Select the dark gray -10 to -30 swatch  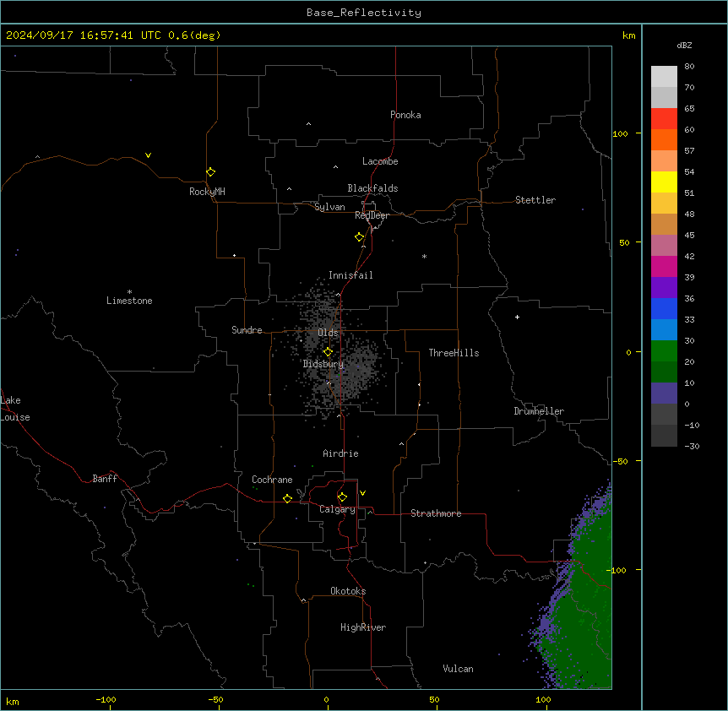pos(664,436)
